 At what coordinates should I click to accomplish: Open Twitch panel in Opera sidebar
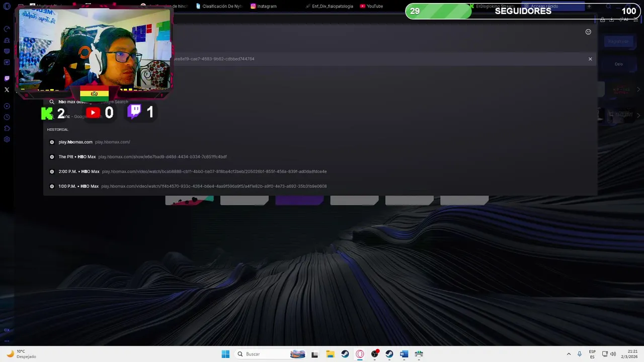coord(7,78)
